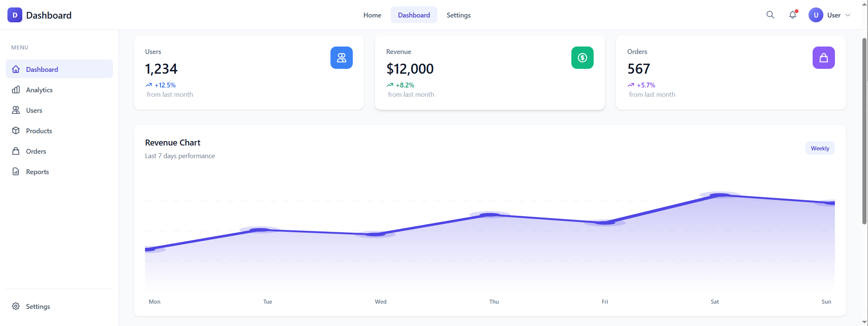Click the Fri data point on chart
This screenshot has width=868, height=326.
605,223
